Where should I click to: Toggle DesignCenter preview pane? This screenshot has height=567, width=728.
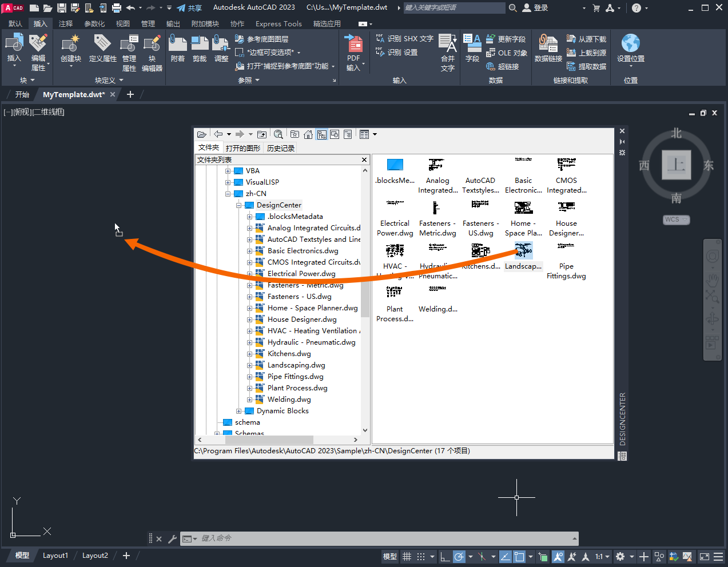(x=335, y=134)
